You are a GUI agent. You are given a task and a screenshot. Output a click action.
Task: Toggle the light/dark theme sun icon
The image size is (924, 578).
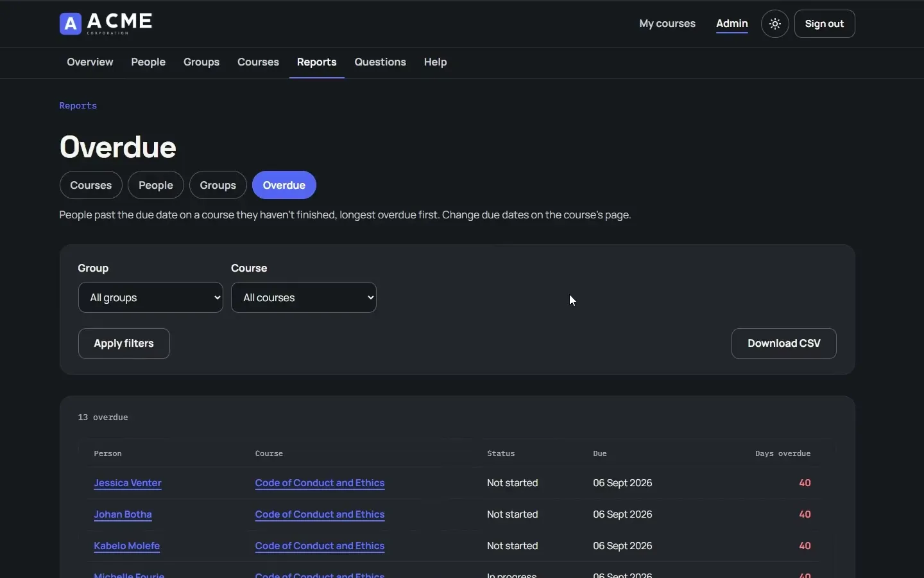(776, 24)
